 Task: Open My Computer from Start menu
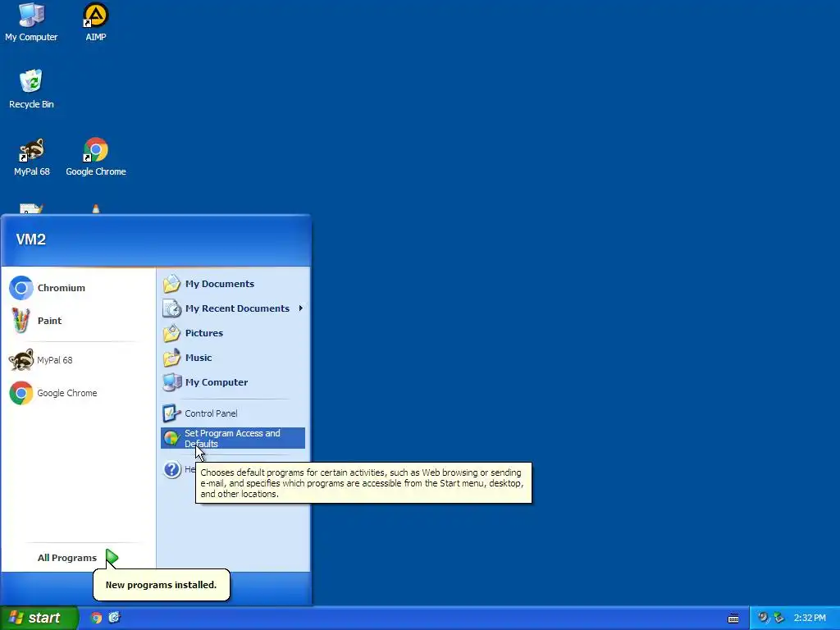pyautogui.click(x=233, y=382)
